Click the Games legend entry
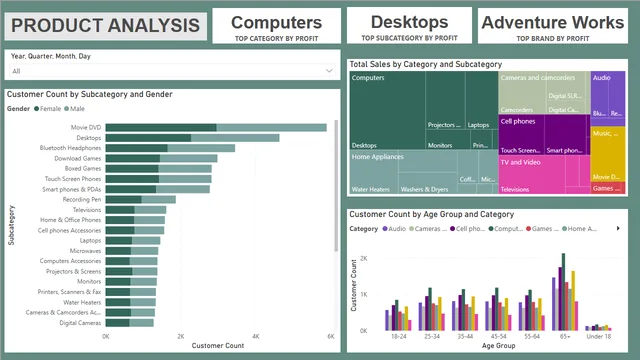Screen dimensions: 640x360 (542, 229)
